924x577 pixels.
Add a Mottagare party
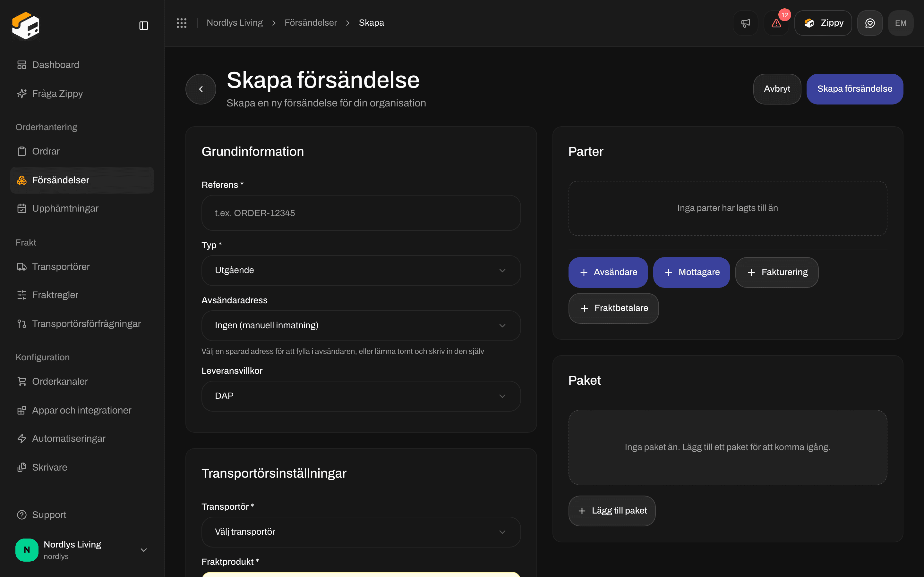(691, 272)
